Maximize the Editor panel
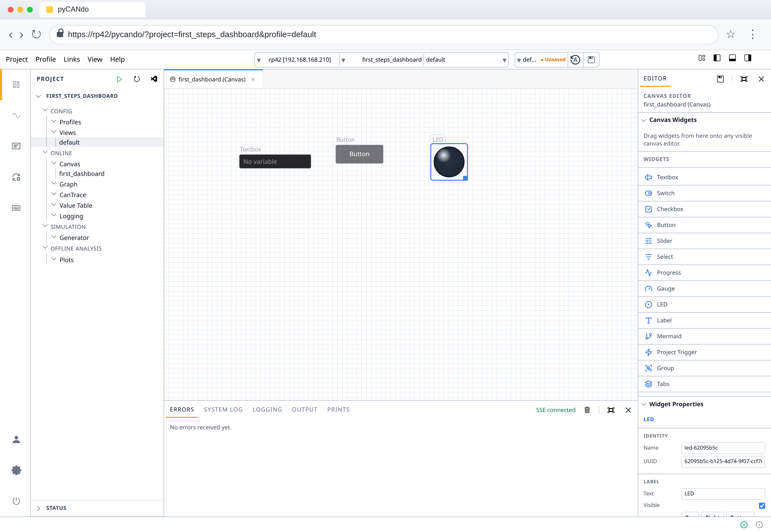 (x=744, y=79)
